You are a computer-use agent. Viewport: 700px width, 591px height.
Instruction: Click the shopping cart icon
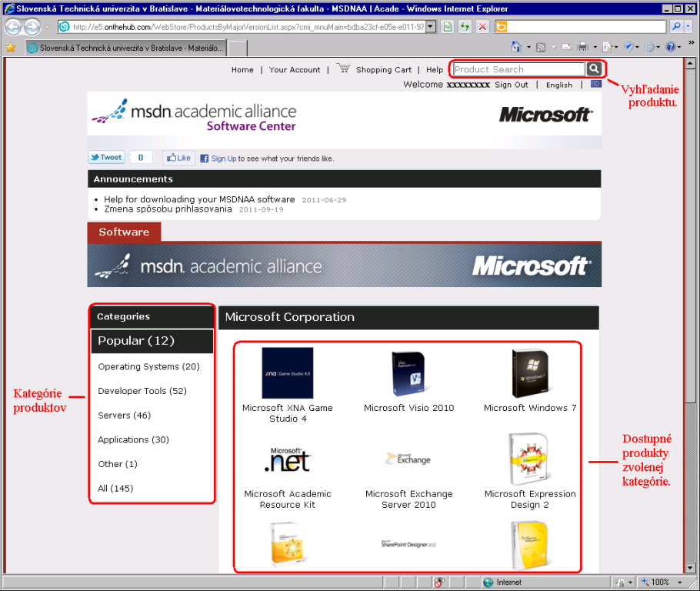343,68
